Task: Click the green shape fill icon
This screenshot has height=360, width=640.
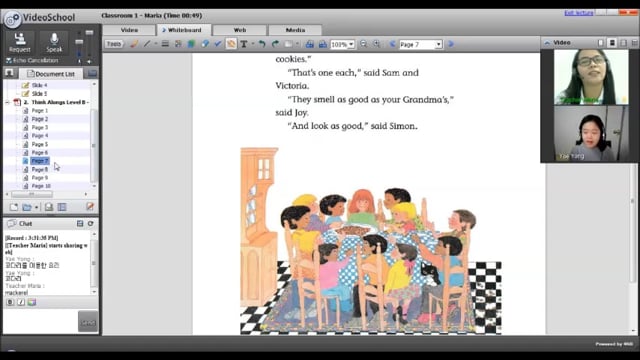Action: (x=191, y=44)
